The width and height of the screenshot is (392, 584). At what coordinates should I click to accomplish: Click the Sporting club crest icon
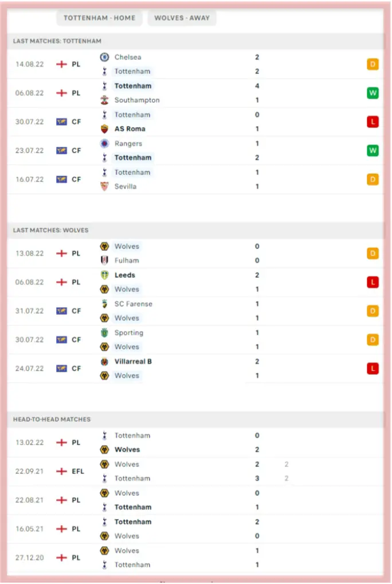pos(104,333)
